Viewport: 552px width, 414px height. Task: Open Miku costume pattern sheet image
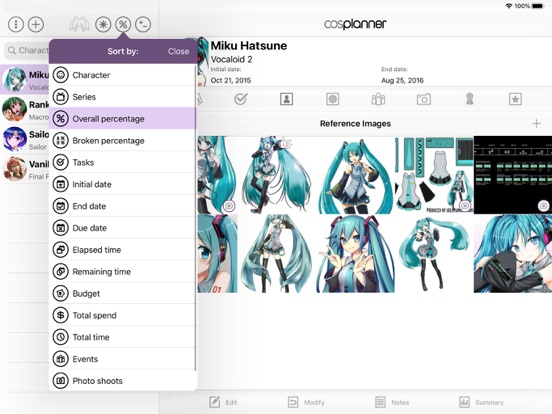point(434,175)
